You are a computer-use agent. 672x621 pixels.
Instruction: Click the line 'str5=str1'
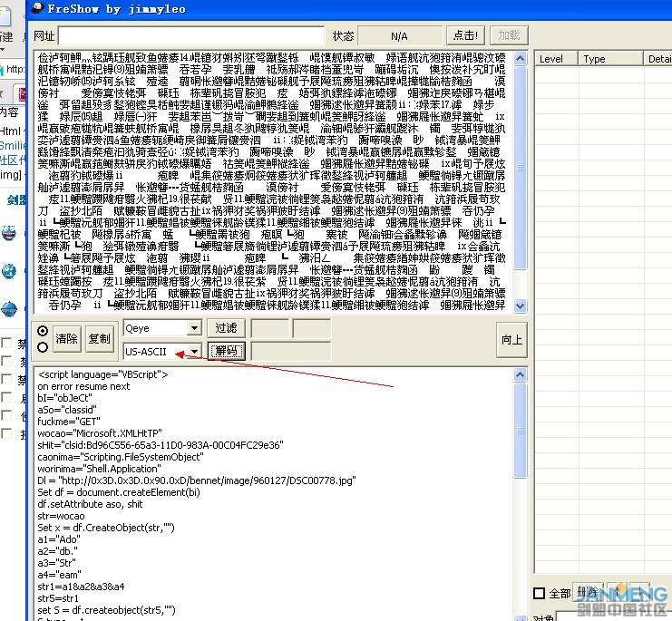coord(58,598)
